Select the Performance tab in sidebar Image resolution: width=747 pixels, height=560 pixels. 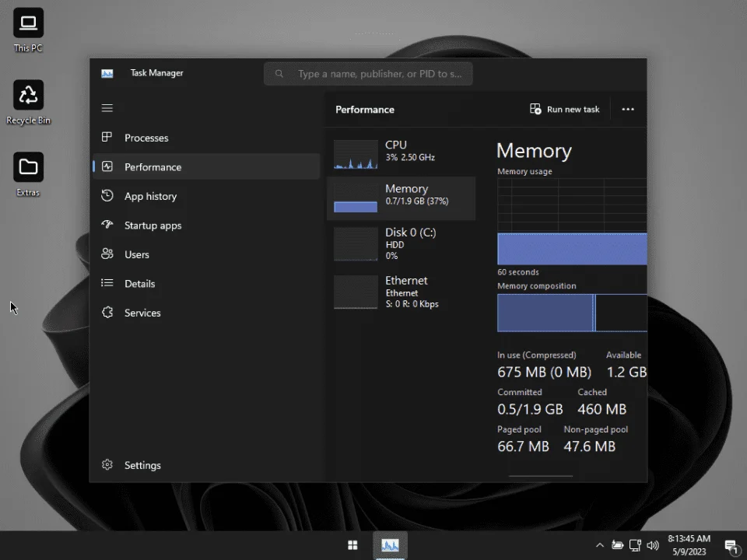(x=206, y=166)
